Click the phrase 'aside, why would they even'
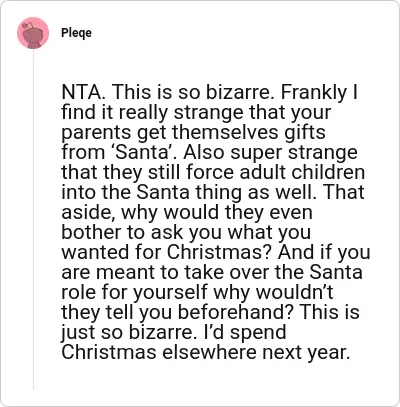Viewport: 400px width, 407px height. point(187,212)
